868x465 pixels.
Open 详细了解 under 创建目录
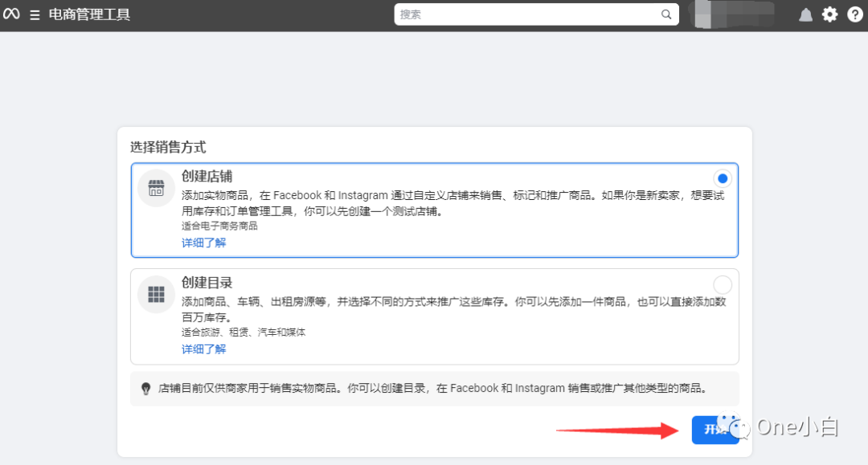(203, 349)
